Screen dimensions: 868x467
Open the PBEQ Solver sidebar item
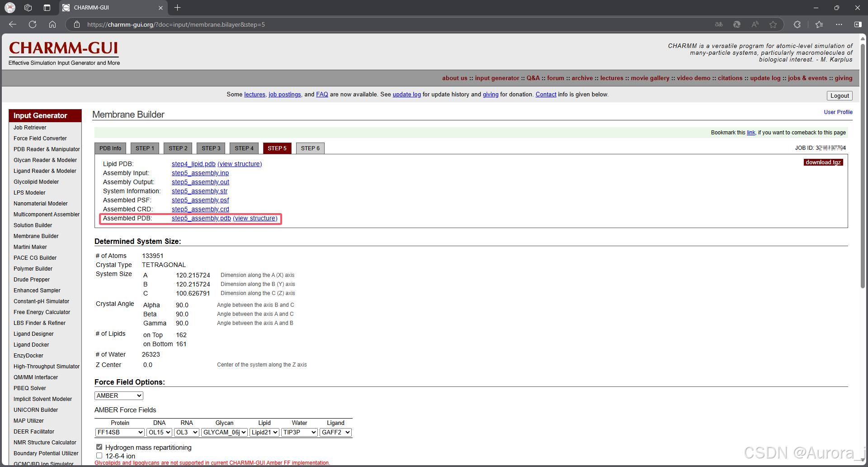coord(30,388)
